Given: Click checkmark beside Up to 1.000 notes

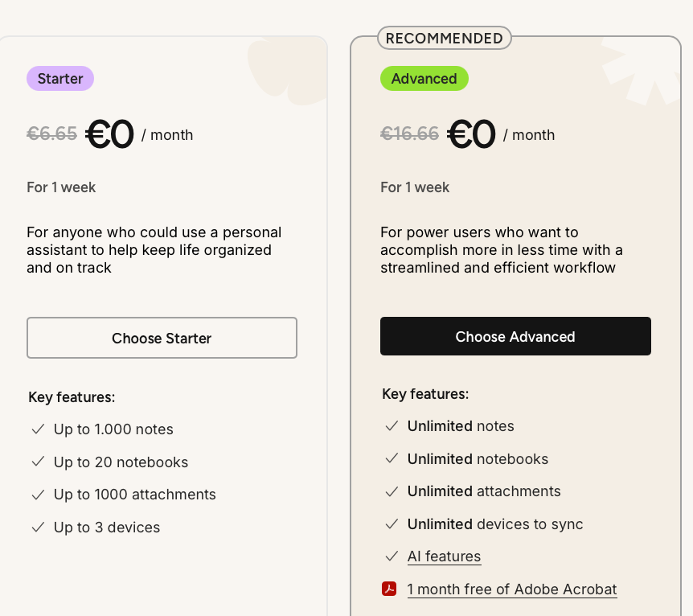Looking at the screenshot, I should (x=38, y=429).
